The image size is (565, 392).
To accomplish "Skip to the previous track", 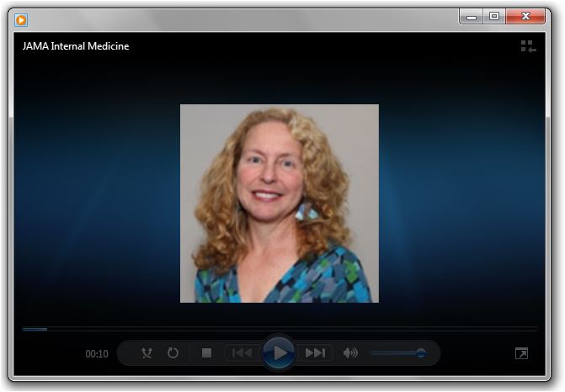I will pos(242,353).
